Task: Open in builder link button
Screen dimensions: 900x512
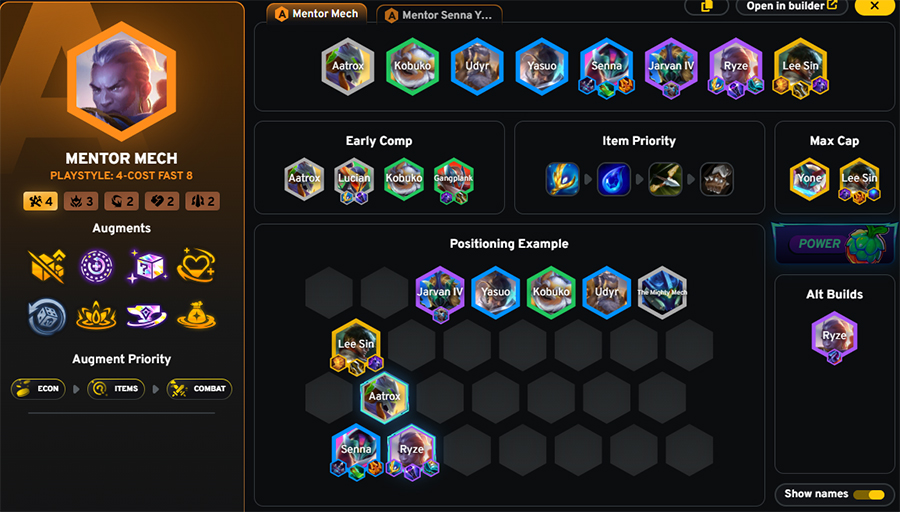Action: pos(792,6)
